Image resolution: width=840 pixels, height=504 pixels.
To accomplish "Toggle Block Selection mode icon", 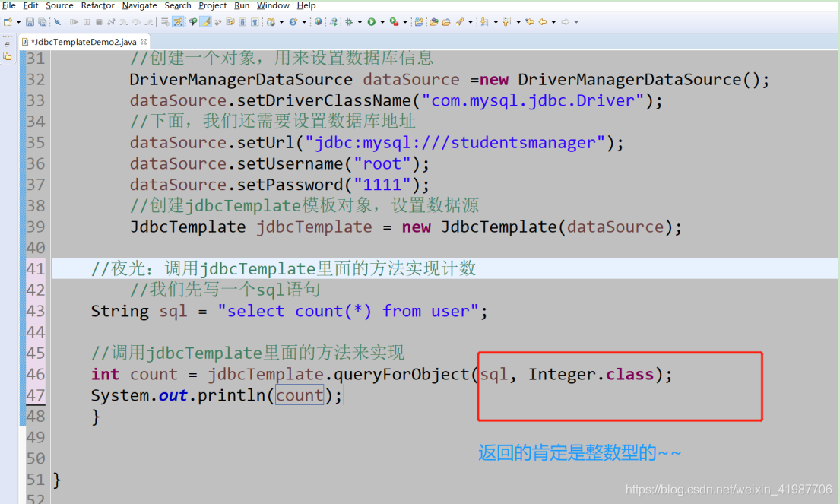I will (x=242, y=22).
